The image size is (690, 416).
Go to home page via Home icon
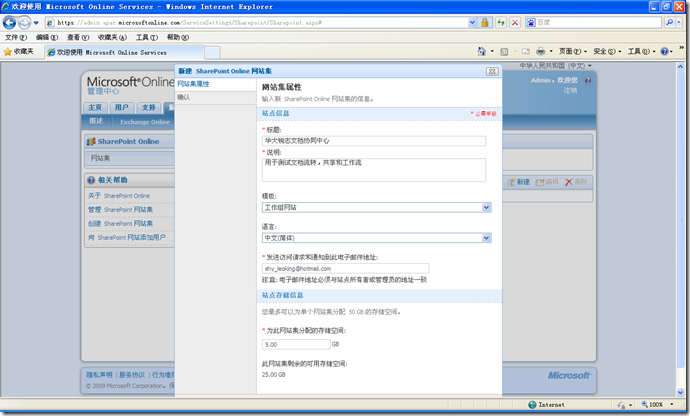coord(481,52)
